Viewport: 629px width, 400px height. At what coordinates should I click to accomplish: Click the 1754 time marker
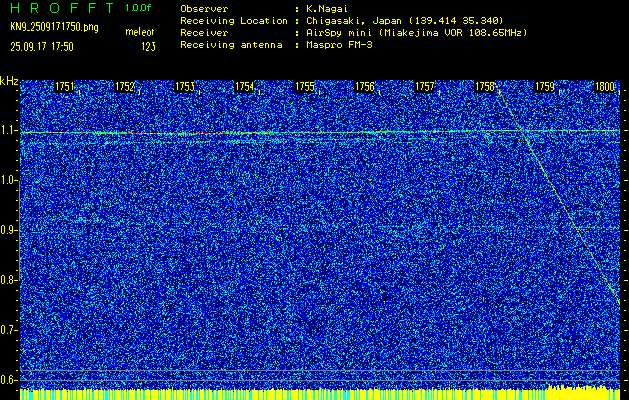click(x=245, y=87)
